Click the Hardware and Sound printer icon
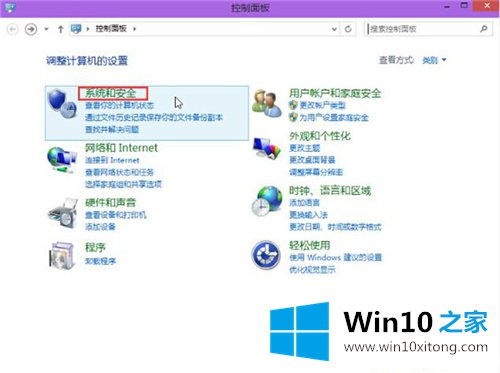Screen dimensions: 500x373 (62, 213)
